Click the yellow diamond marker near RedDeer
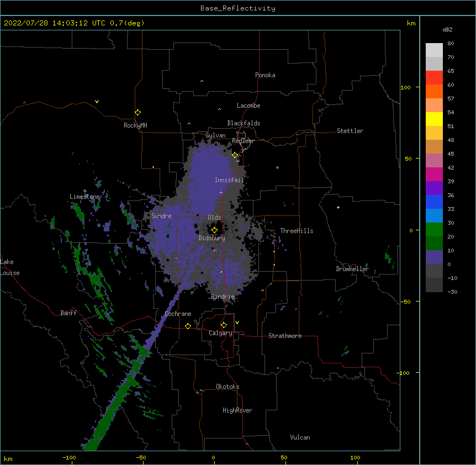The height and width of the screenshot is (465, 476). click(235, 155)
